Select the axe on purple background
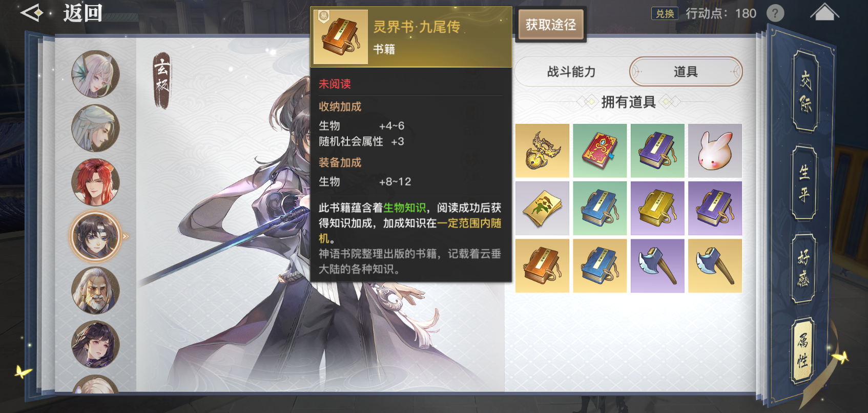Screen dimensions: 868x413 (657, 265)
